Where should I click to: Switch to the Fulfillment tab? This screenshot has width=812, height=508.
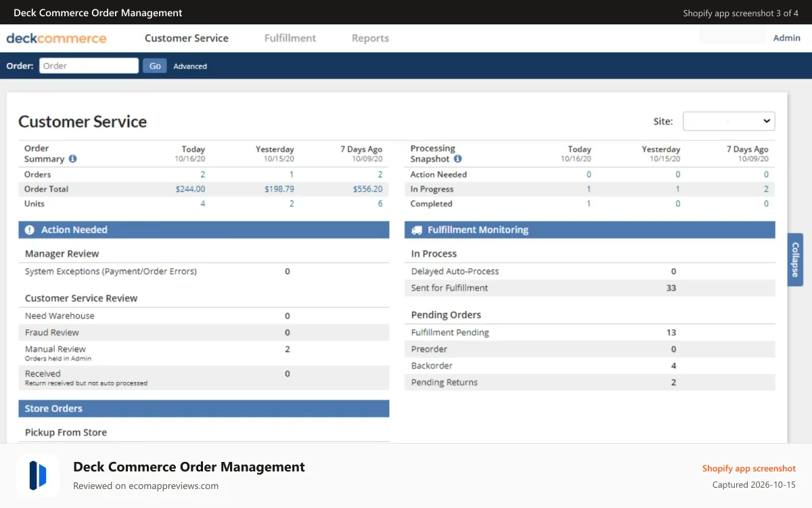pos(290,38)
